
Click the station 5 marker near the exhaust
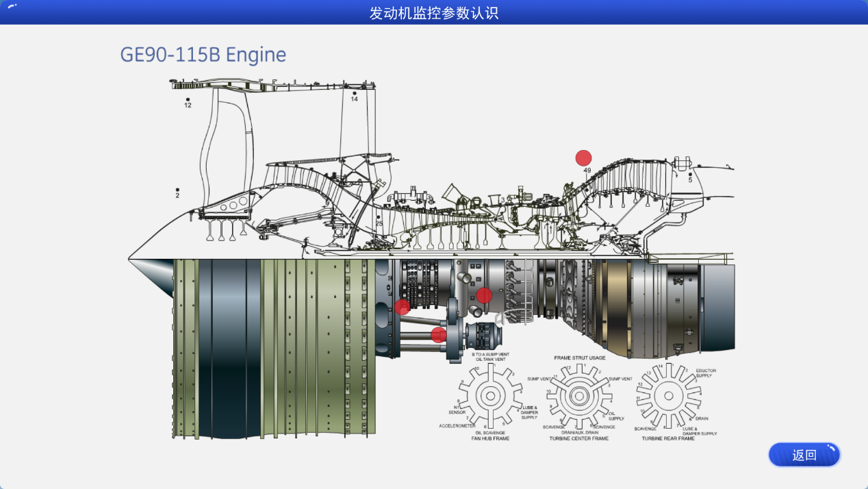[x=690, y=175]
